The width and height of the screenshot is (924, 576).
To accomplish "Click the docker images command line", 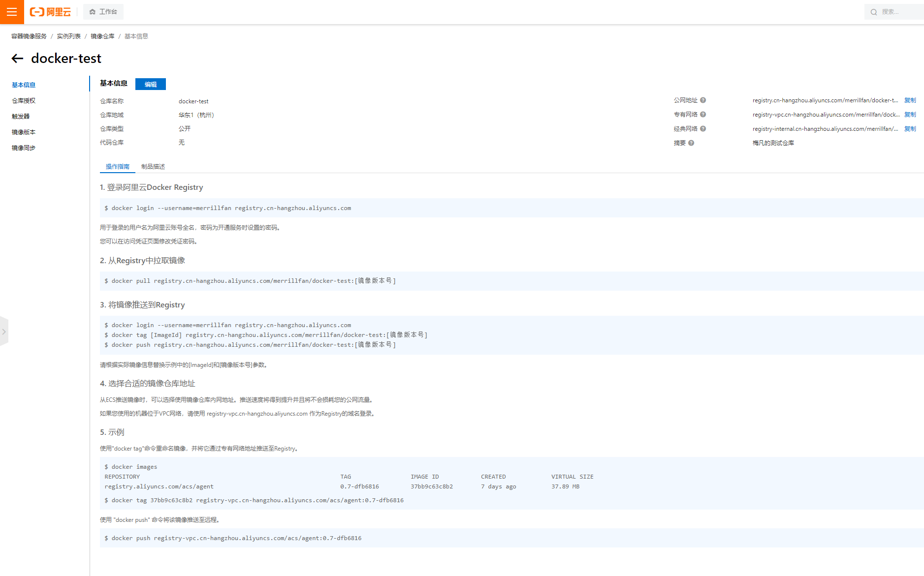I will 131,467.
